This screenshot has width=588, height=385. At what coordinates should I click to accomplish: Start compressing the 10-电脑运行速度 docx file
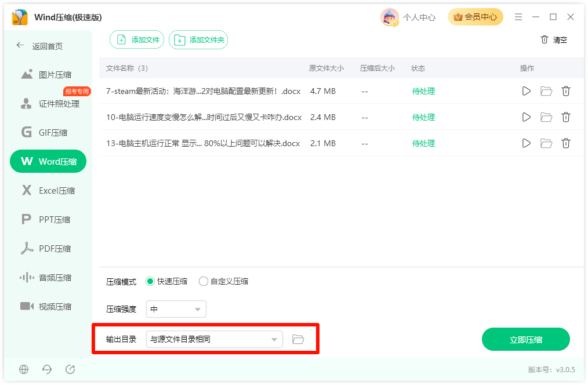click(526, 117)
